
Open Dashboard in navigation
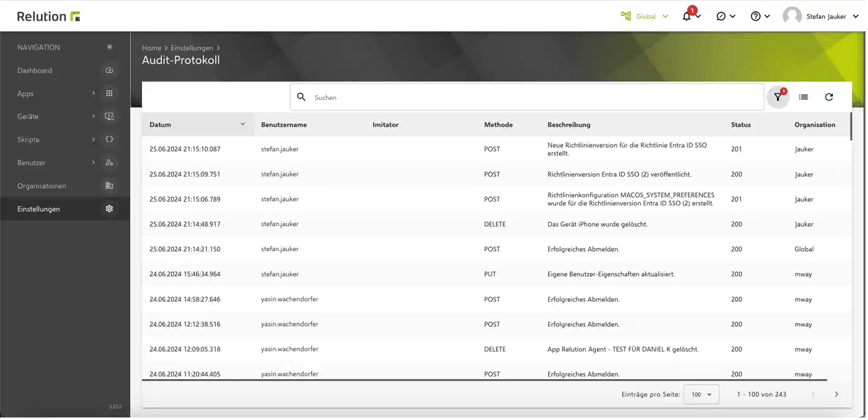35,71
